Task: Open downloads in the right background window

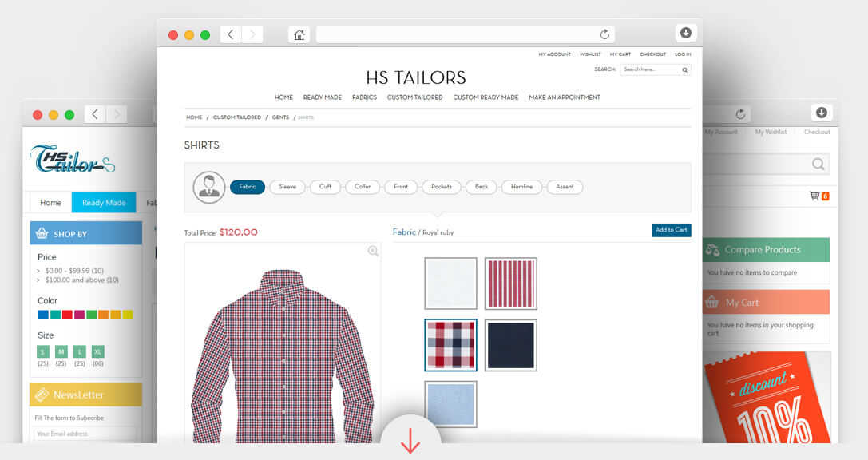Action: tap(822, 113)
